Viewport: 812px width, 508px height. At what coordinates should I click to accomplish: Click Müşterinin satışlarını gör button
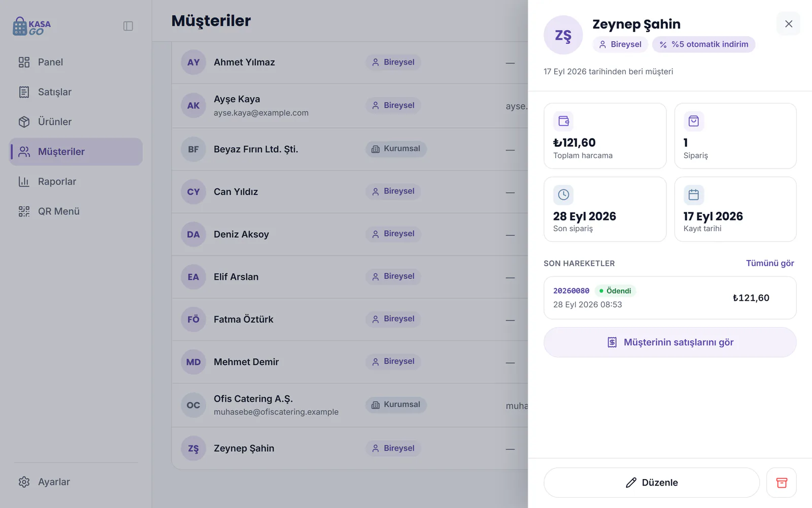tap(670, 342)
